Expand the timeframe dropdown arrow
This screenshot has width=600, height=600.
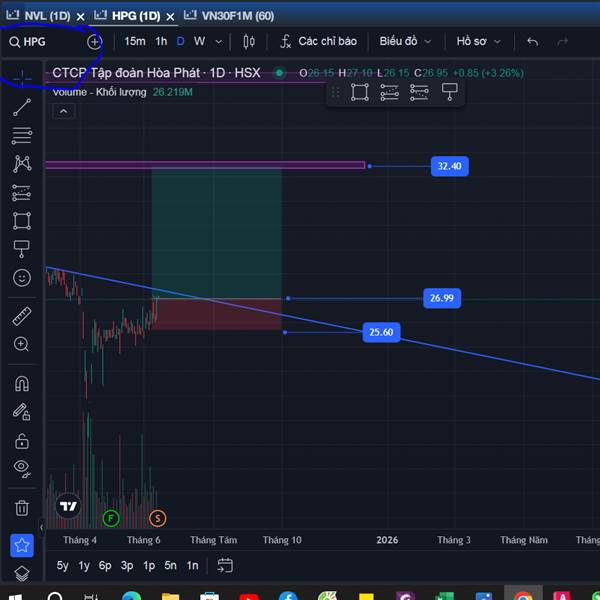click(x=218, y=42)
